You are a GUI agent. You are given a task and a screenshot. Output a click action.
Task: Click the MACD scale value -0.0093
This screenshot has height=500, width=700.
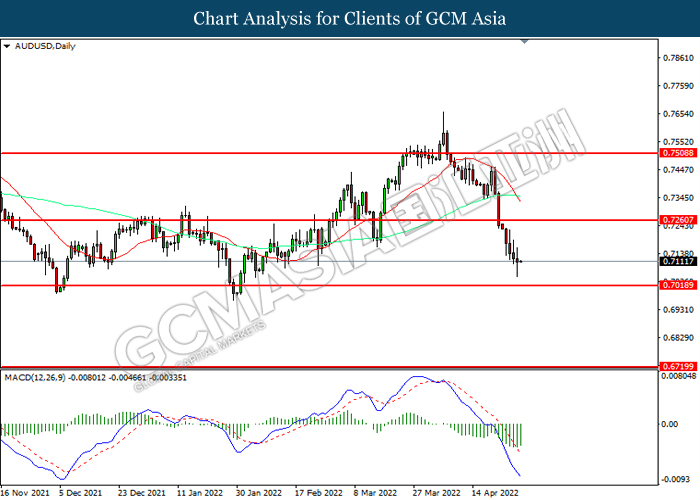(x=677, y=479)
